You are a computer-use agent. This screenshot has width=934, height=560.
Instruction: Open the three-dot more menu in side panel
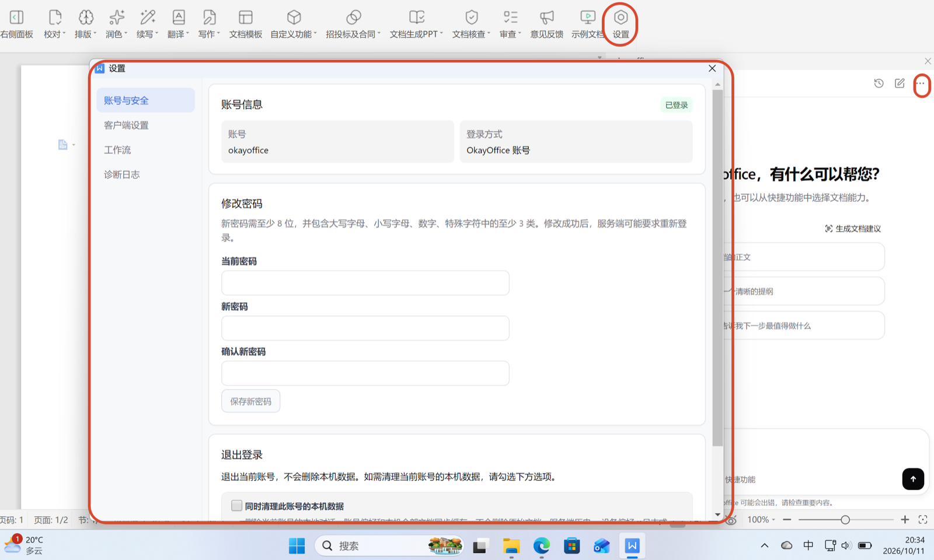pyautogui.click(x=921, y=83)
